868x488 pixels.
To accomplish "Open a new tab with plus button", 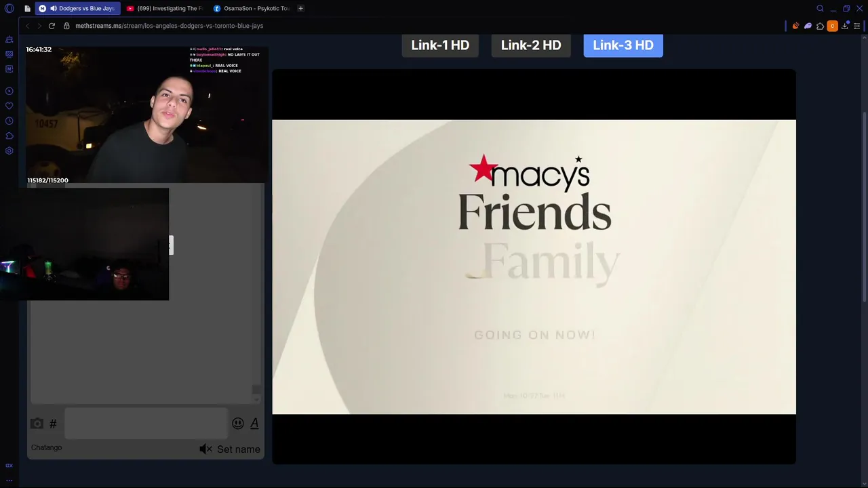I will coord(300,8).
